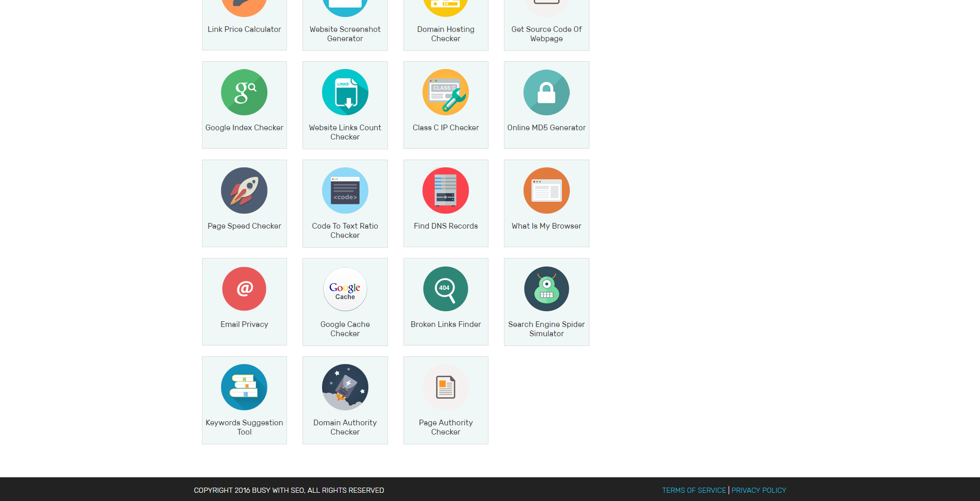Launch the Website Screenshot Generator
Image resolution: width=980 pixels, height=501 pixels.
coord(345,21)
